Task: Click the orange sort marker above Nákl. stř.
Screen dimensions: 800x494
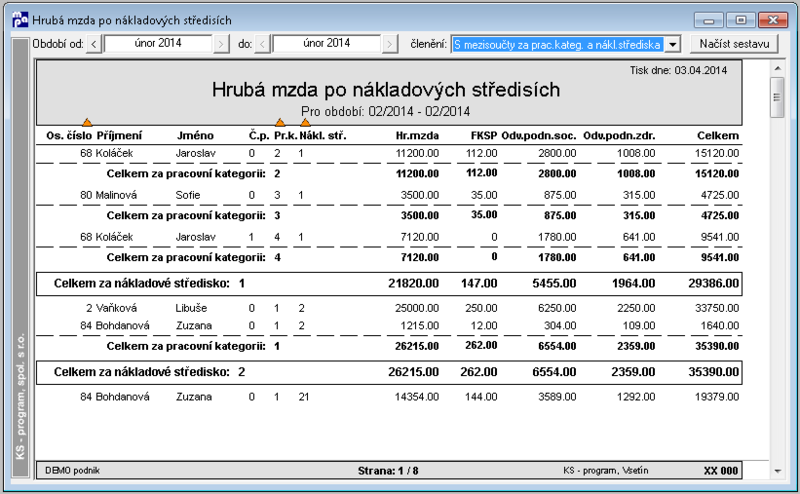Action: coord(305,122)
